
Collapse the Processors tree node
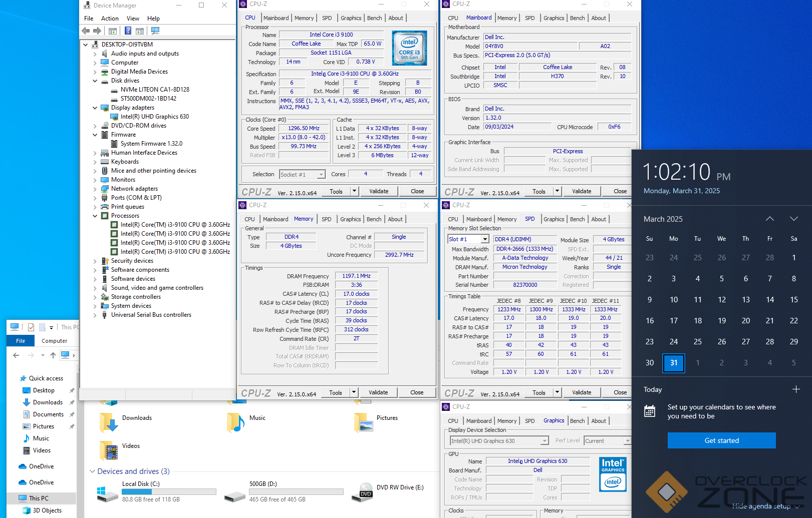point(95,216)
